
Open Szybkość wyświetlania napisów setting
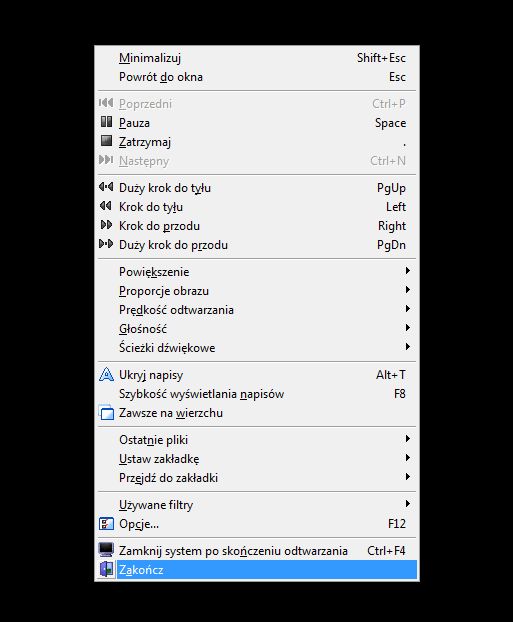click(x=257, y=394)
